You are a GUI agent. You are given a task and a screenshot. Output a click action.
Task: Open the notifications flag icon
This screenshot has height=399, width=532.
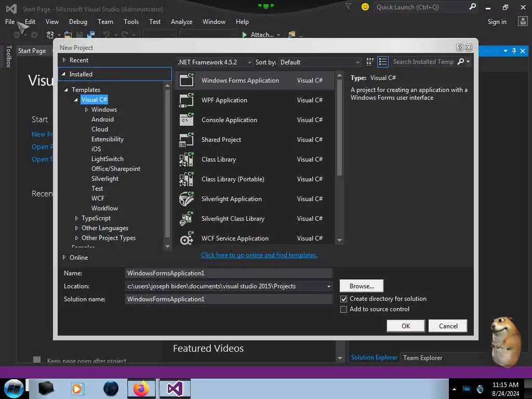pos(349,6)
